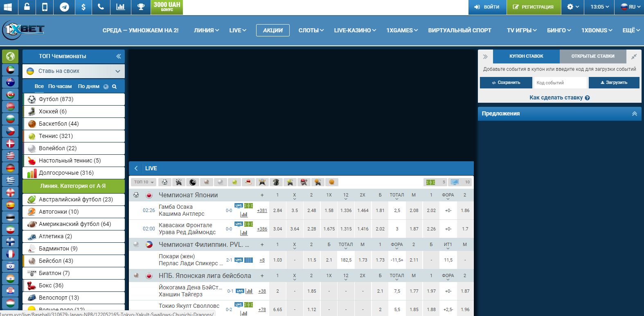Select the France flag in country sidebar

[11, 254]
